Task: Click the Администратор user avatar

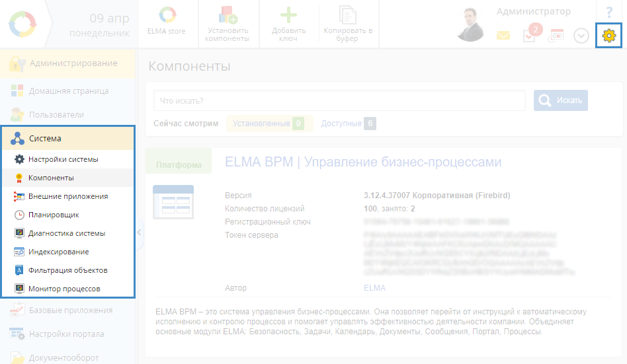Action: click(x=472, y=24)
